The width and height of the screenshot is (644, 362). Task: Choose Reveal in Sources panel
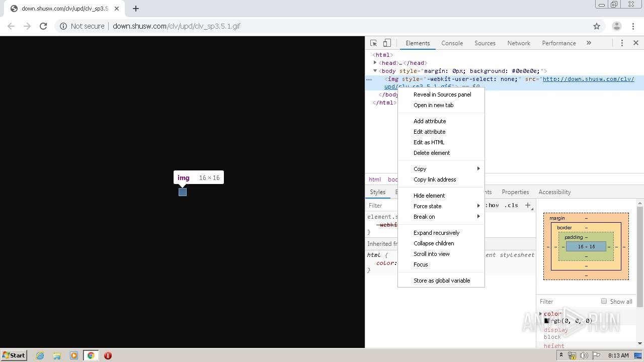click(441, 95)
